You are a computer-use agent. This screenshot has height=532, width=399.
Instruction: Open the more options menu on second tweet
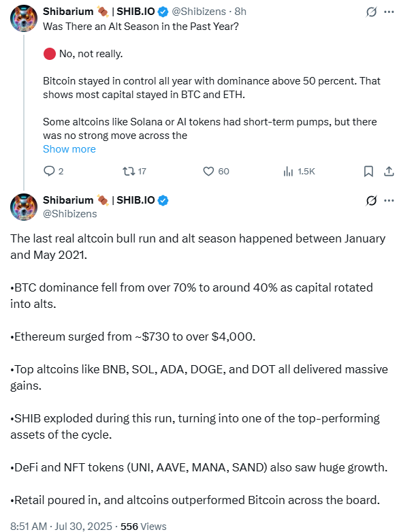click(x=389, y=200)
